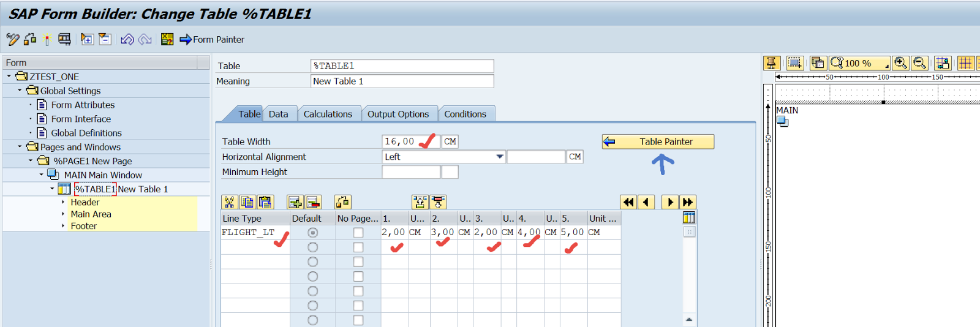
Task: Go to previous column page
Action: coord(646,202)
